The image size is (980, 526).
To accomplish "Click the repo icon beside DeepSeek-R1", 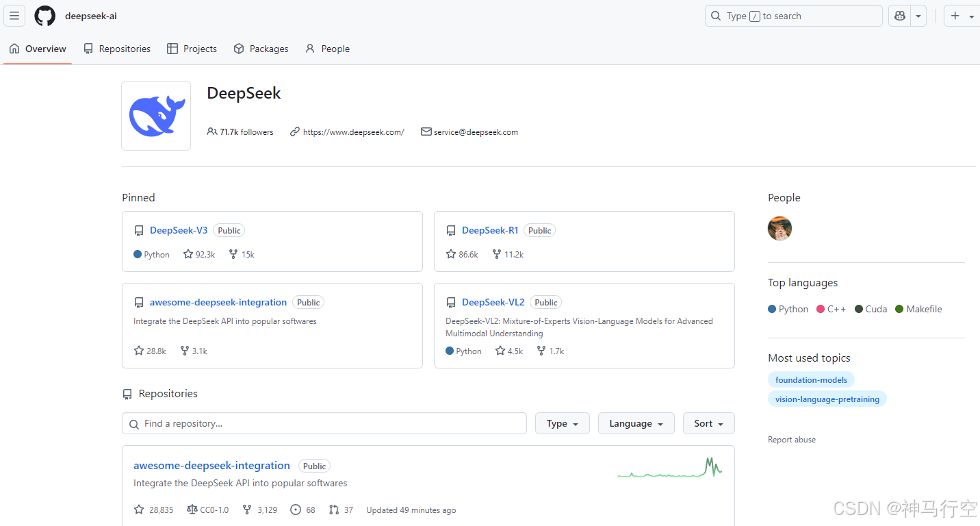I will pyautogui.click(x=451, y=231).
